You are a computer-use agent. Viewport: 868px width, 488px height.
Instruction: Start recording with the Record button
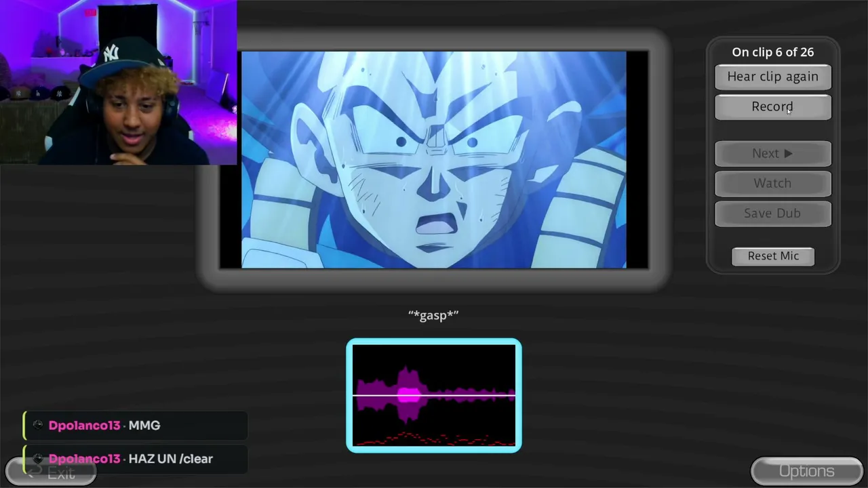click(772, 107)
